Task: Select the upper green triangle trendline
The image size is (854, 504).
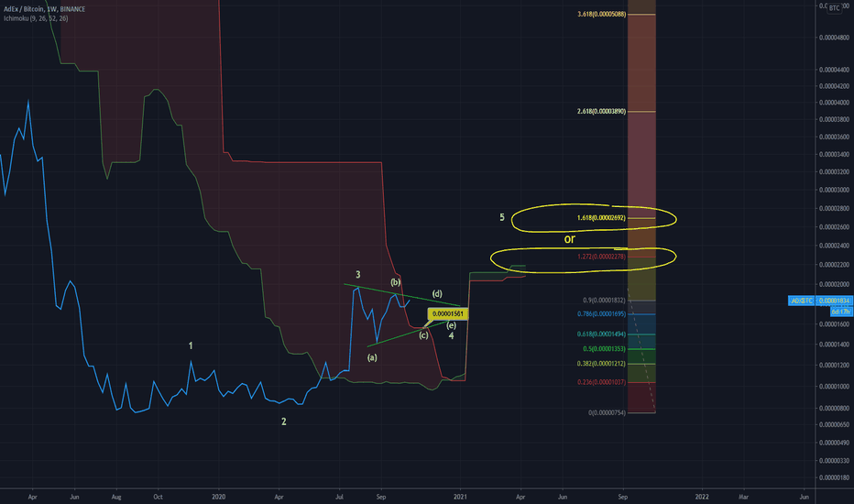Action: (x=402, y=295)
